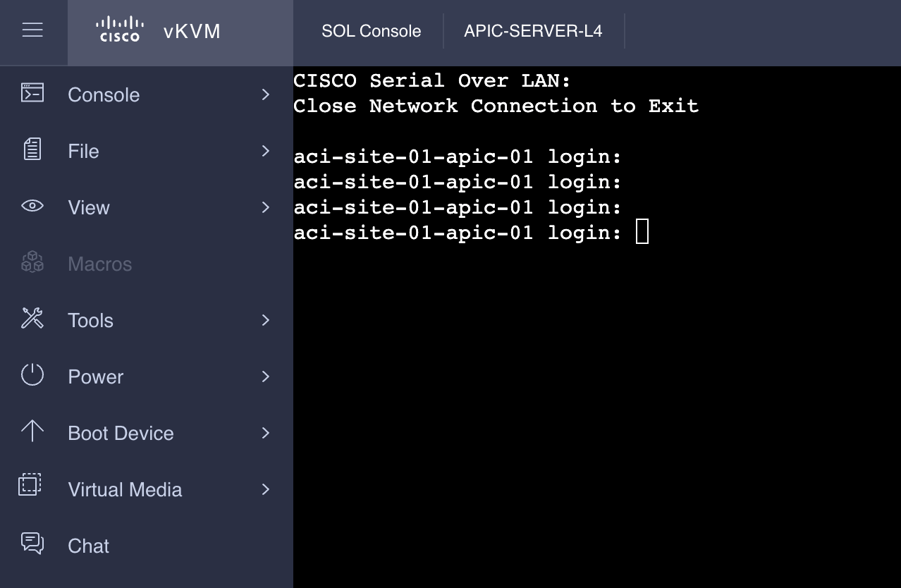Click the Chat bubble icon
This screenshot has height=588, width=901.
click(x=32, y=543)
